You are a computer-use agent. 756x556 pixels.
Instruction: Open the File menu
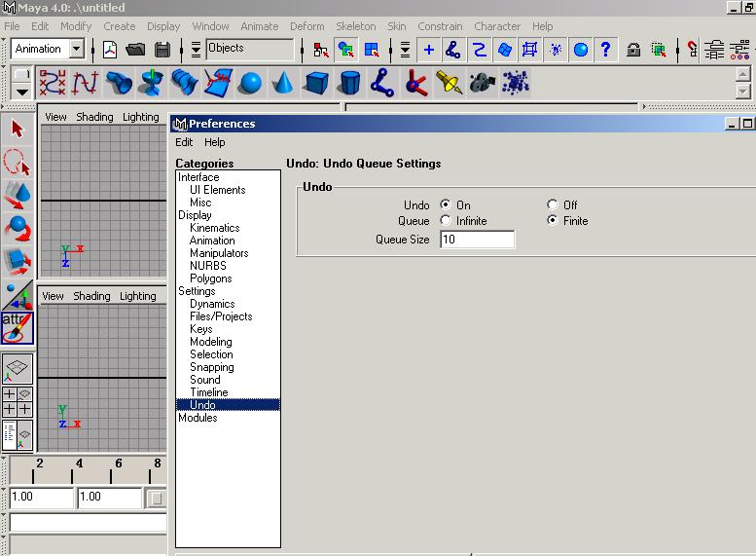point(12,26)
